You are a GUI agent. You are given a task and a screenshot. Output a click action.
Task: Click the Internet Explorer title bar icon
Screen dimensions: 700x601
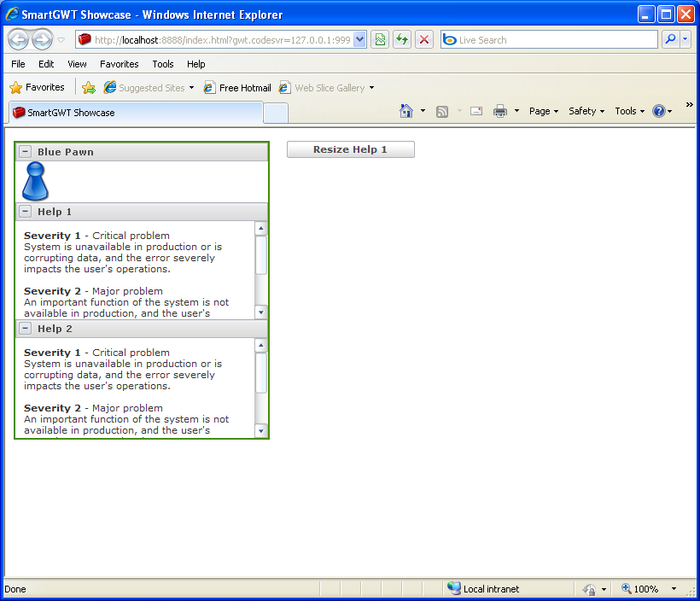(x=12, y=15)
